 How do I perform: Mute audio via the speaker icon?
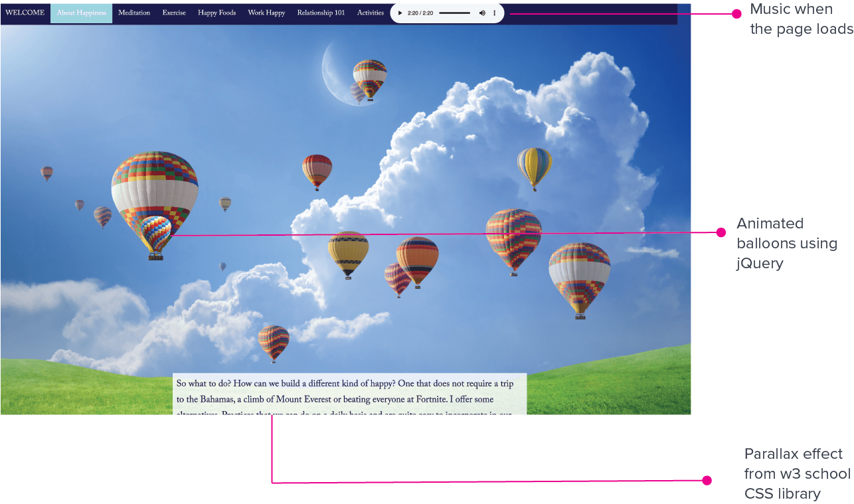pyautogui.click(x=482, y=13)
